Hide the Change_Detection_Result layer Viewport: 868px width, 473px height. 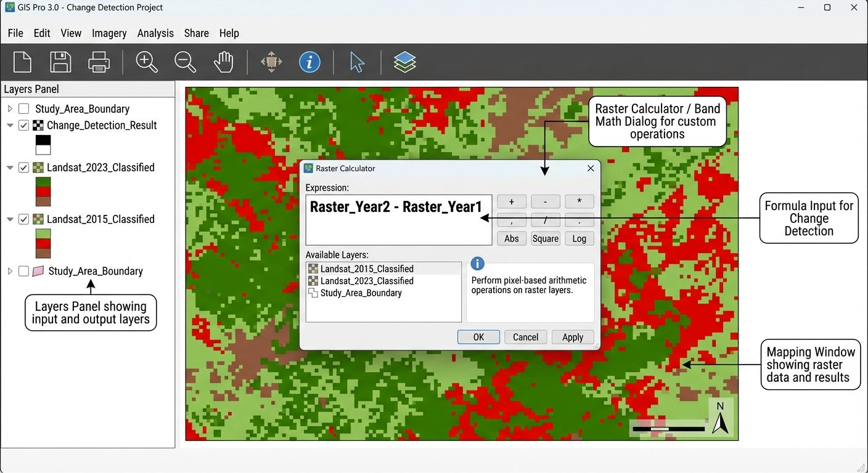(x=23, y=125)
